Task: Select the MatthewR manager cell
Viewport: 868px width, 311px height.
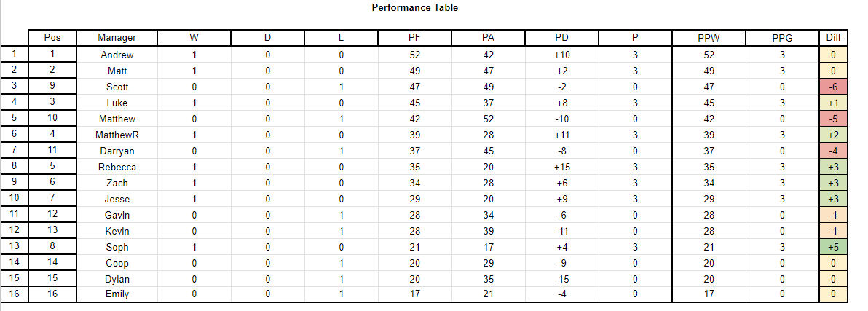Action: tap(117, 135)
